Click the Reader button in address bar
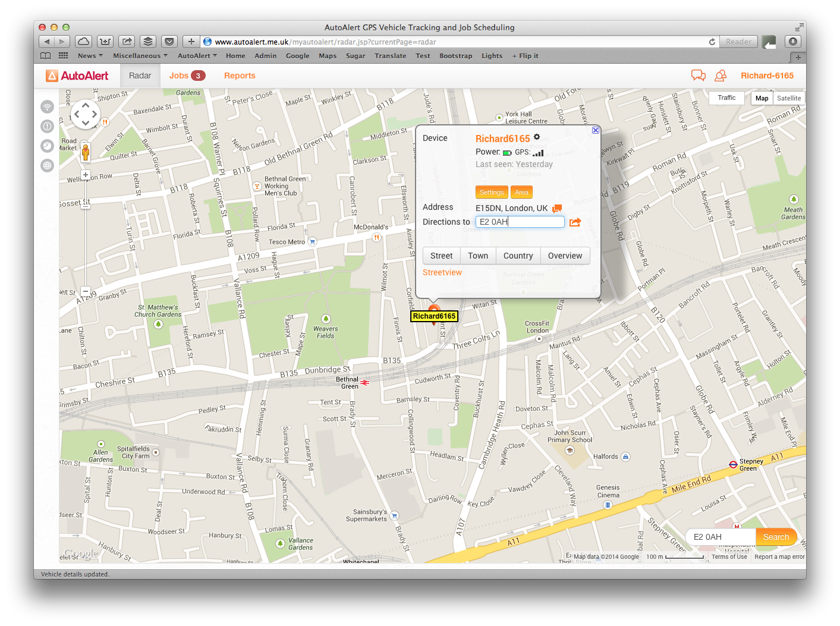This screenshot has width=840, height=626. [x=738, y=42]
